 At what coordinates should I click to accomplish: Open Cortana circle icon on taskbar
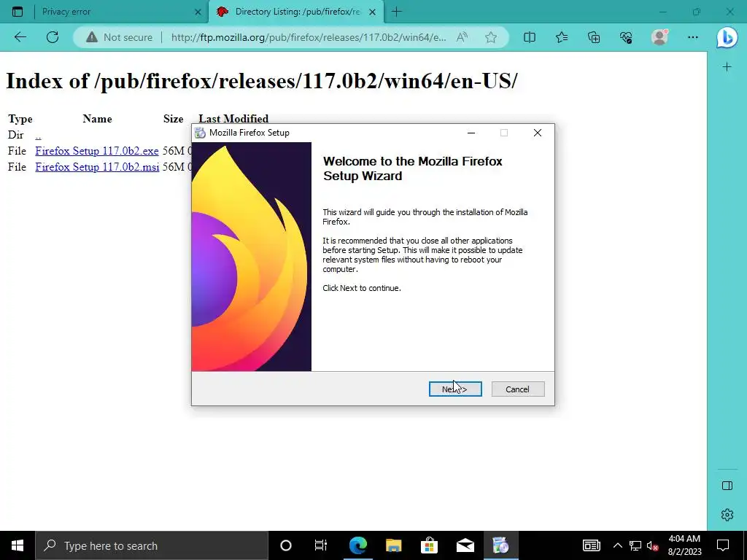[286, 545]
